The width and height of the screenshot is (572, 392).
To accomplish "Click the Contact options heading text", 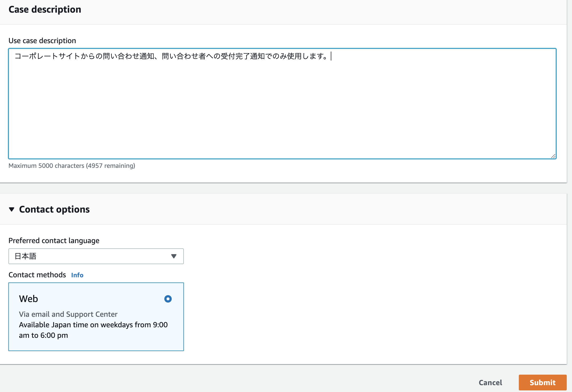I will (x=54, y=209).
